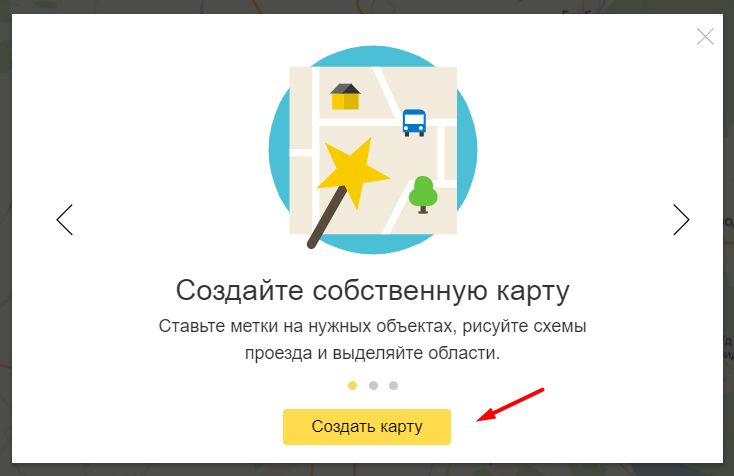This screenshot has height=476, width=734.
Task: Click the brown wand handle
Action: [327, 218]
